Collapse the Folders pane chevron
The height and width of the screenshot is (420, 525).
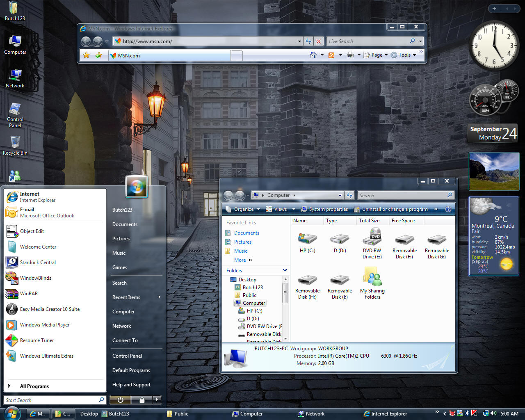pos(285,270)
